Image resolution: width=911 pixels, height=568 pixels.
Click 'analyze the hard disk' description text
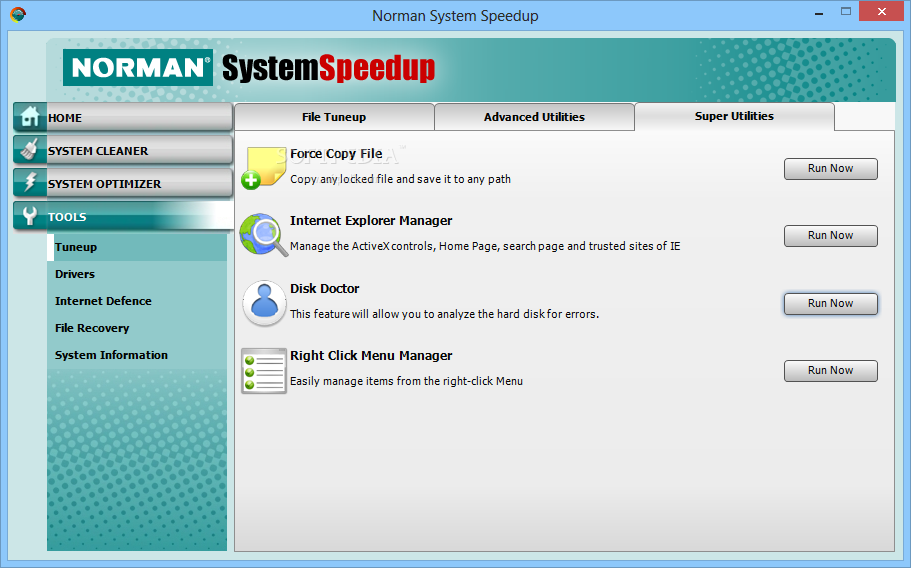coord(444,314)
